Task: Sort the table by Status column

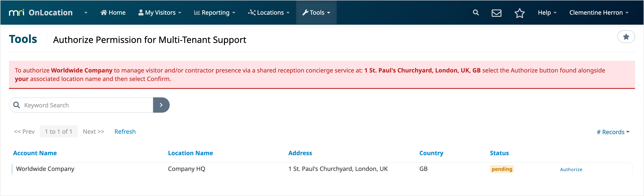Action: (x=499, y=153)
